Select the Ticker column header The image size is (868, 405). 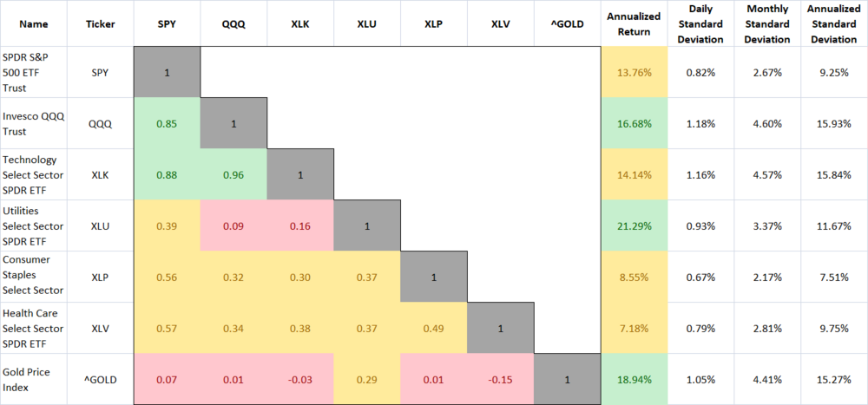point(99,23)
